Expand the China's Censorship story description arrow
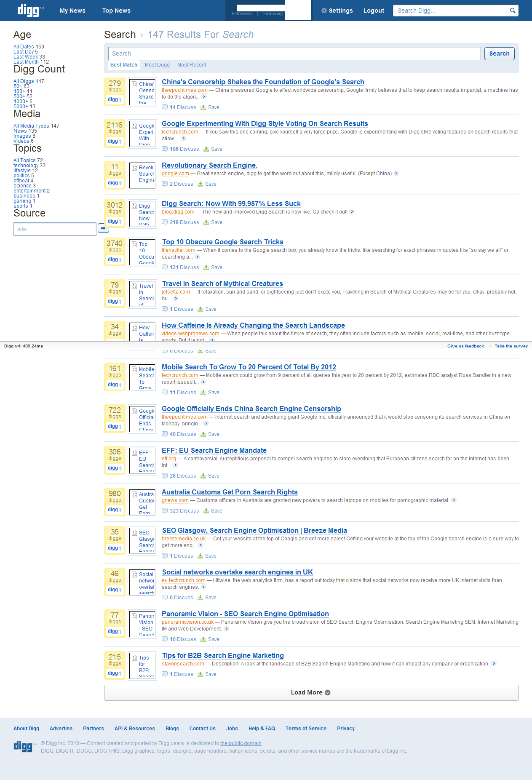Viewport: 532px width, 780px height. tap(204, 97)
